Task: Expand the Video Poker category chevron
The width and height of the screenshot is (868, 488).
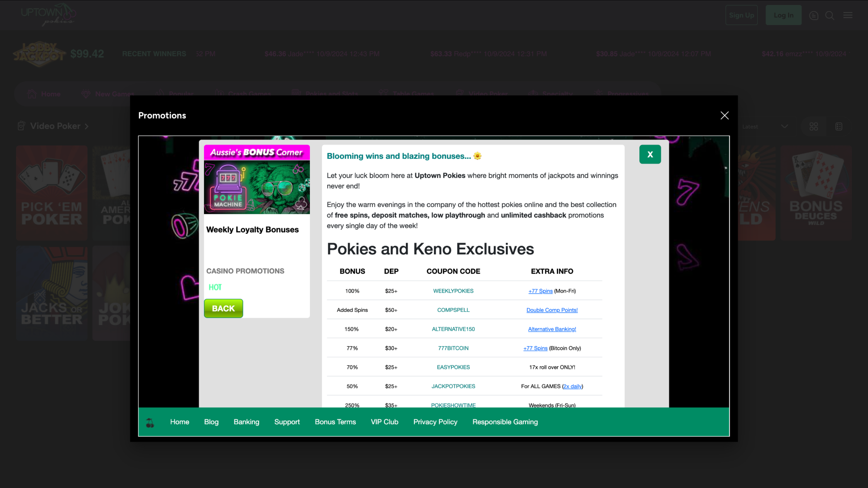Action: [87, 127]
